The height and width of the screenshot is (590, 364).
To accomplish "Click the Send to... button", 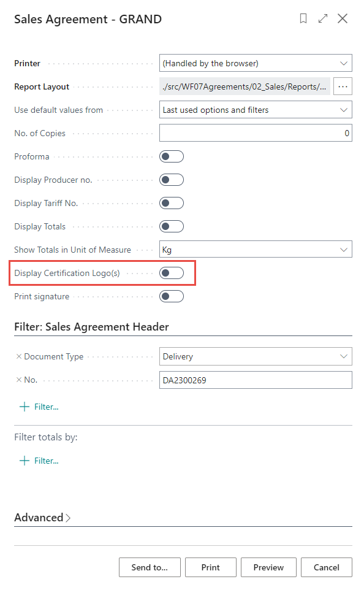I will click(150, 567).
